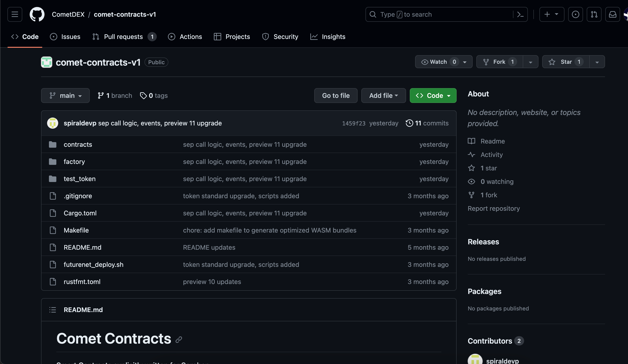The image size is (628, 364).
Task: Click the README outline list icon
Action: [53, 310]
